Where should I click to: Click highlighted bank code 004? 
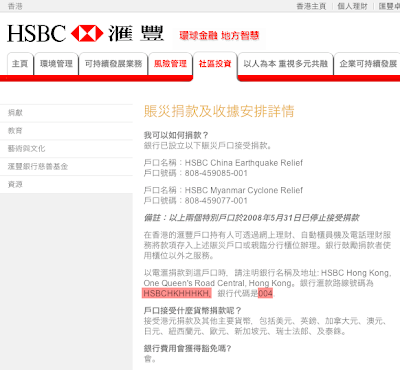coord(265,293)
